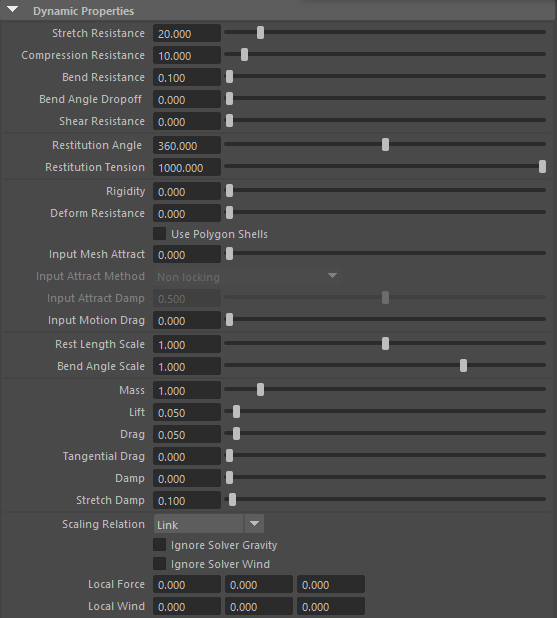Click the Bend Resistance slider handle
This screenshot has width=557, height=618.
[229, 77]
